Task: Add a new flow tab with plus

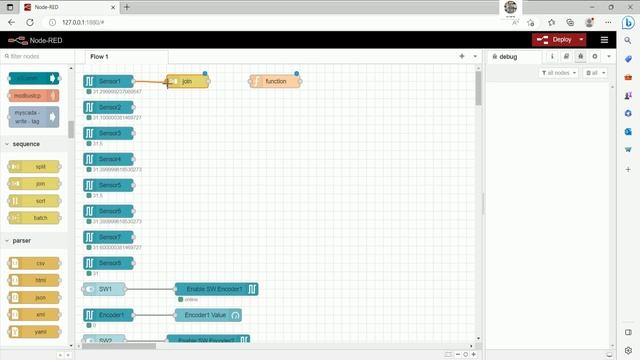Action: (462, 56)
